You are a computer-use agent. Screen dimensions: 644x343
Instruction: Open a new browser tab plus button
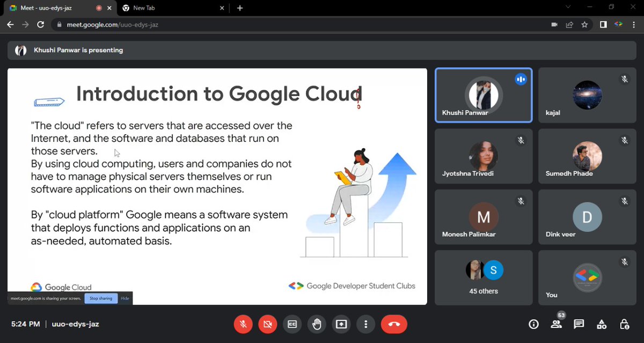[240, 8]
